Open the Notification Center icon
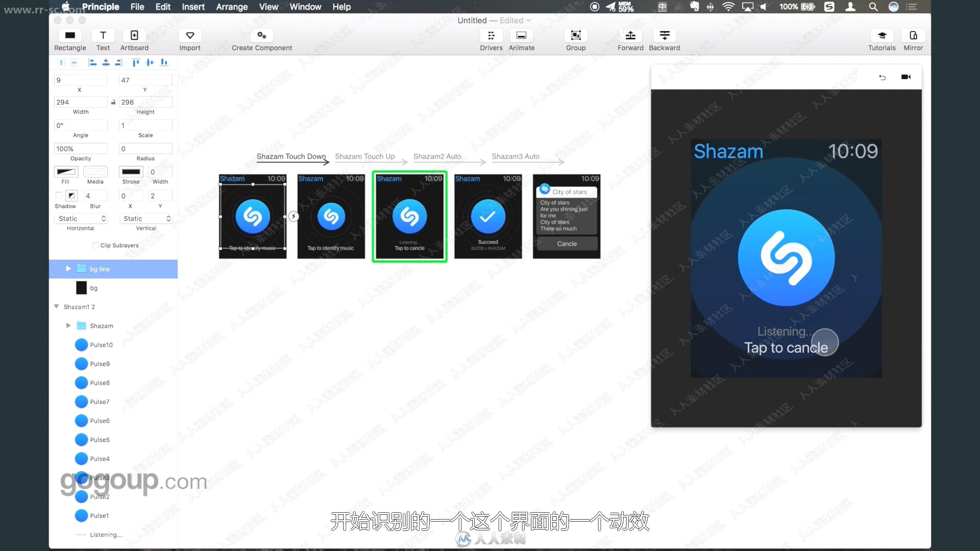980x551 pixels. [x=911, y=7]
